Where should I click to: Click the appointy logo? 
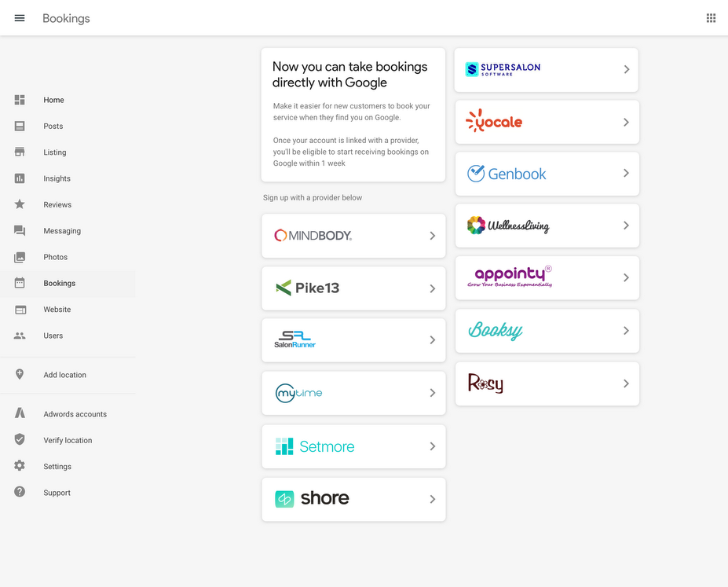click(x=510, y=277)
